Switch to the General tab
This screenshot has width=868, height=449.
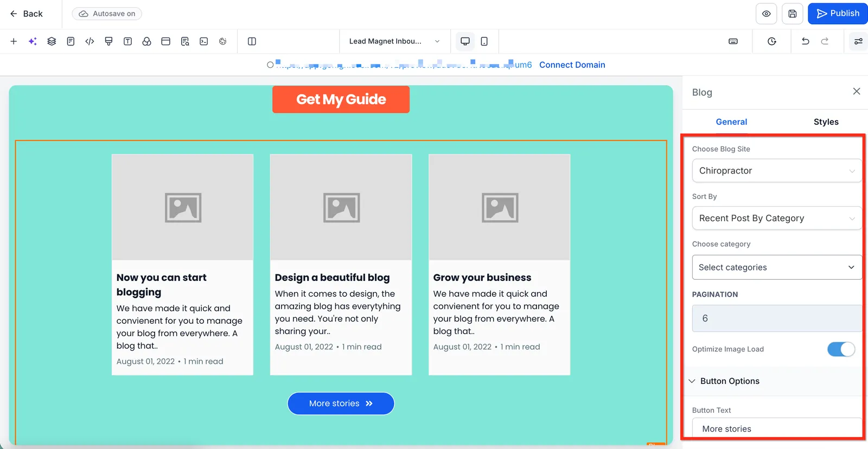[731, 122]
